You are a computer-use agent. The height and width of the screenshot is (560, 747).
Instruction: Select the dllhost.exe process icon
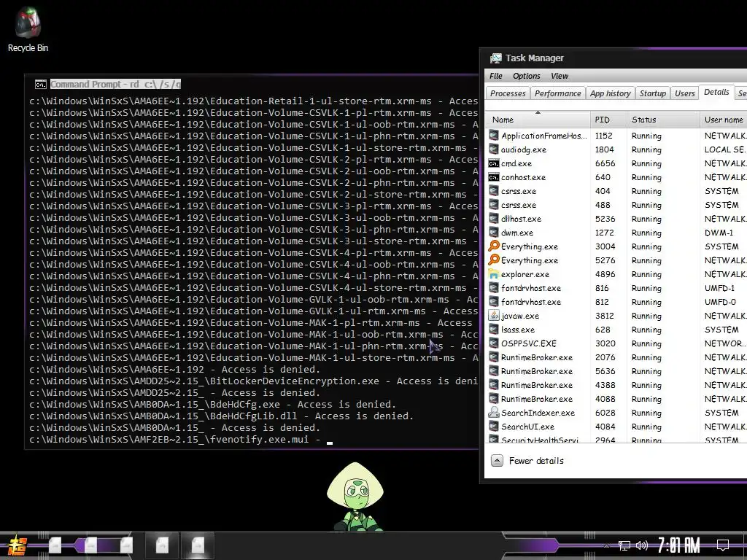(494, 219)
